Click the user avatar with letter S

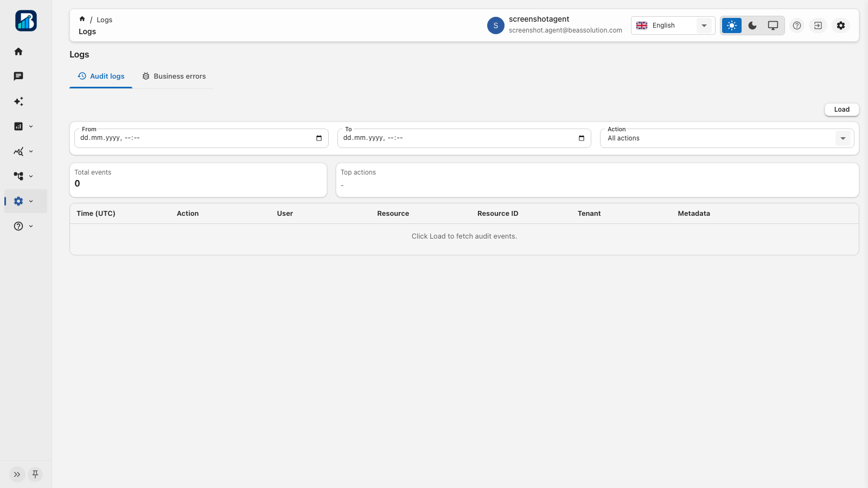point(496,25)
